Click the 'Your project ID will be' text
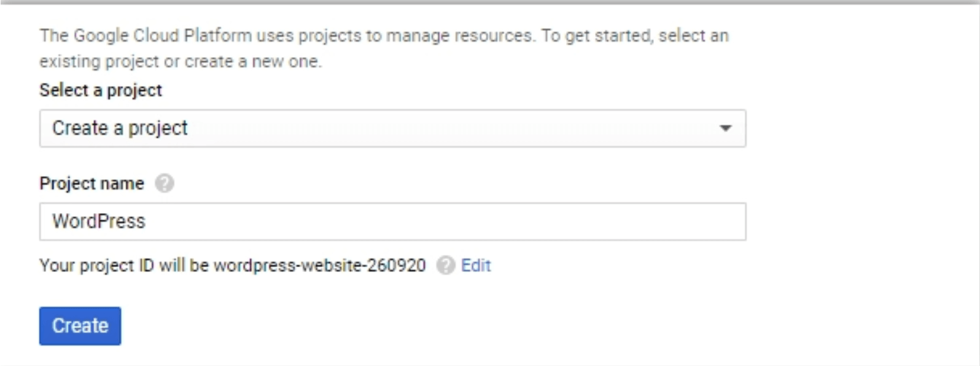 click(x=124, y=265)
